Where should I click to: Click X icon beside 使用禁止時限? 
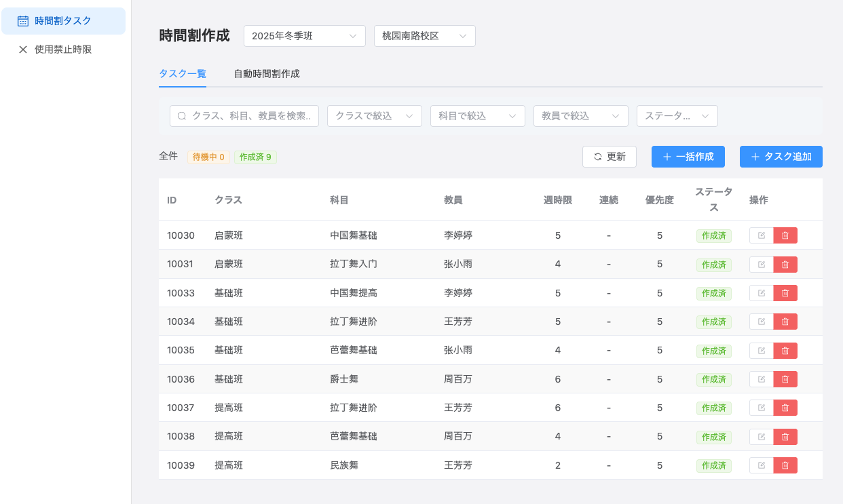click(x=23, y=50)
